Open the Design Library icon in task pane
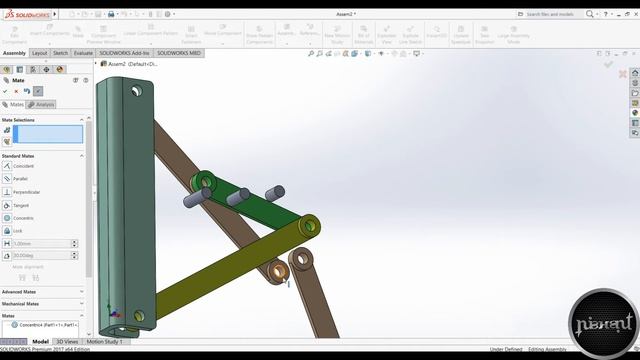The image size is (640, 360). pyautogui.click(x=635, y=83)
